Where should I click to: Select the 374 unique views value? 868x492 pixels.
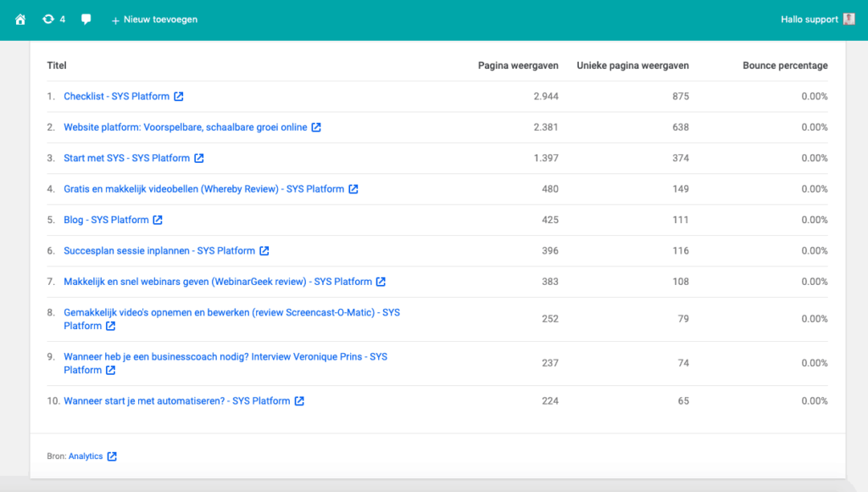tap(681, 158)
